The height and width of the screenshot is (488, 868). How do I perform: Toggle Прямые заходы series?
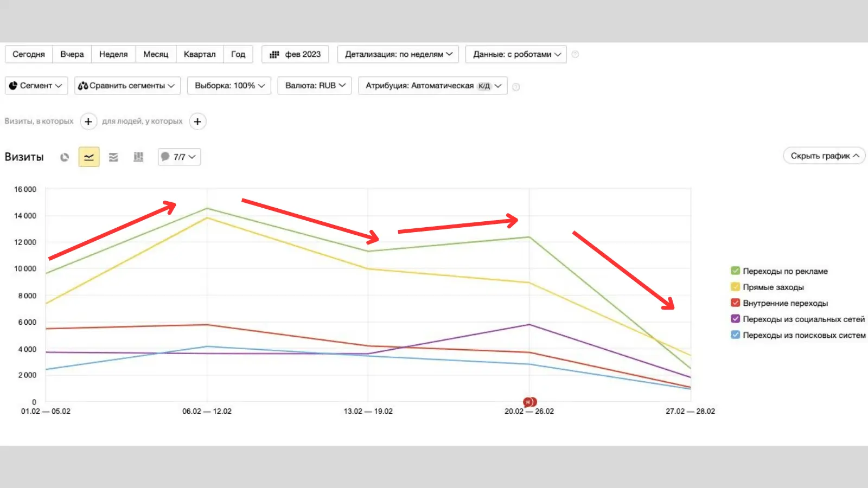[736, 287]
